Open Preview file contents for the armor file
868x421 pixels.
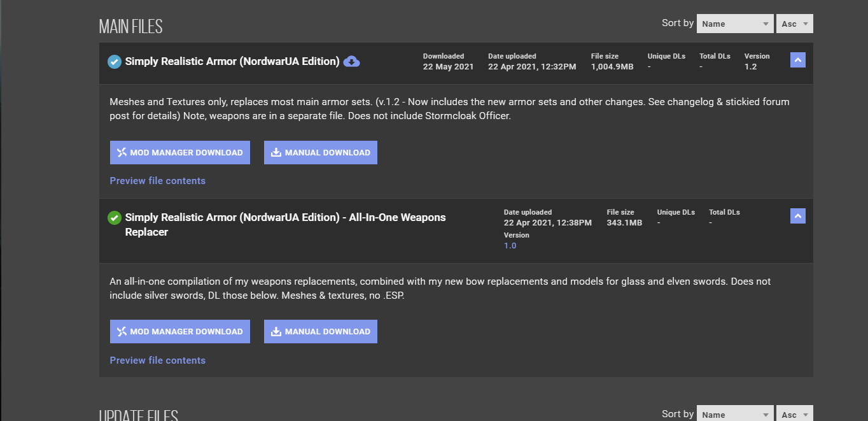tap(158, 181)
